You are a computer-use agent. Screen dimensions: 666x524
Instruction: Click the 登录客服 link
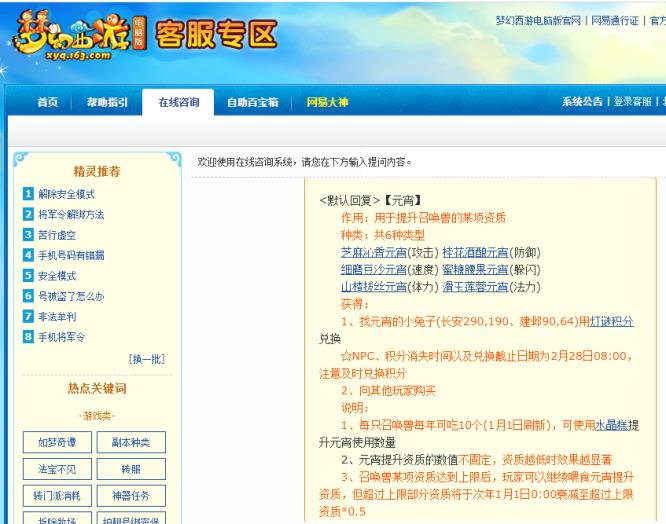[x=632, y=101]
